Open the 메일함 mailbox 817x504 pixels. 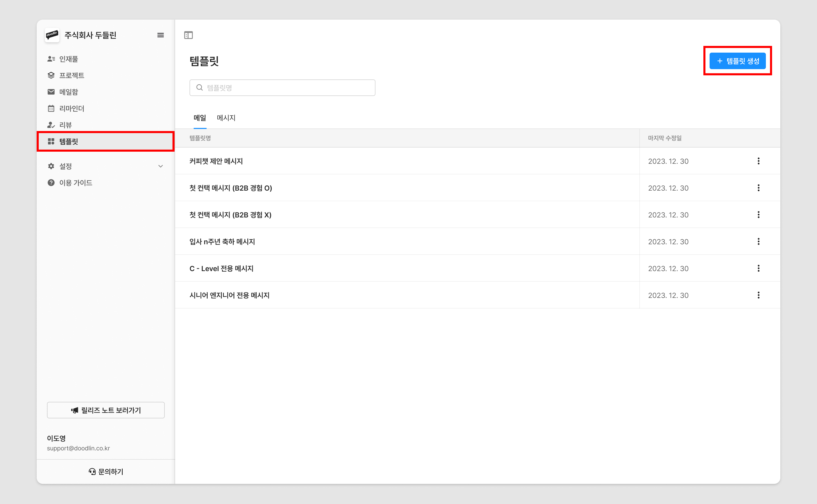click(x=68, y=92)
